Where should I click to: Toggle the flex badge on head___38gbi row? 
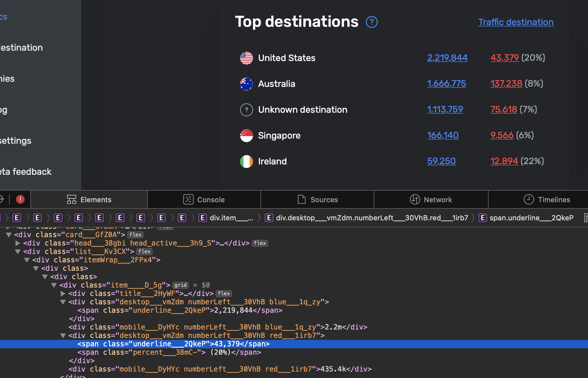(260, 243)
